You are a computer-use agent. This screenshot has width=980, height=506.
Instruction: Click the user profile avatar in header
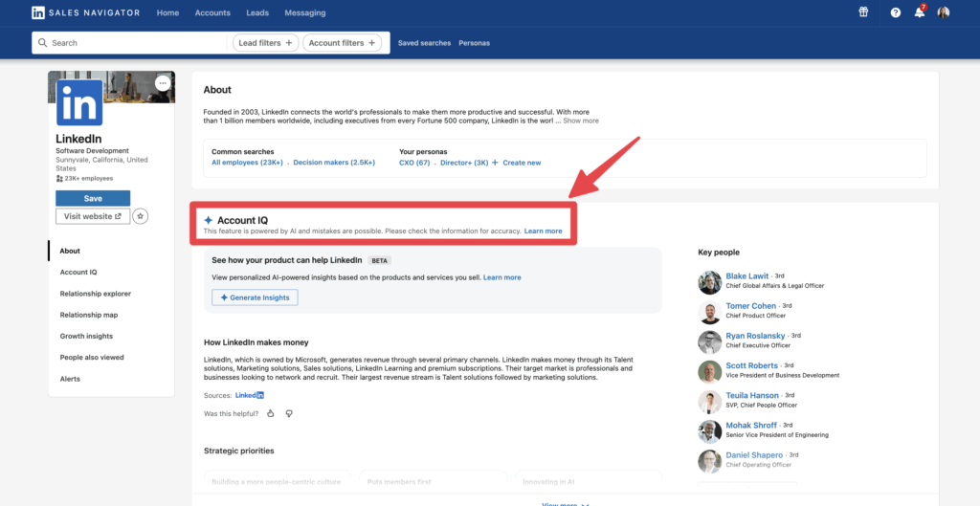pos(943,12)
